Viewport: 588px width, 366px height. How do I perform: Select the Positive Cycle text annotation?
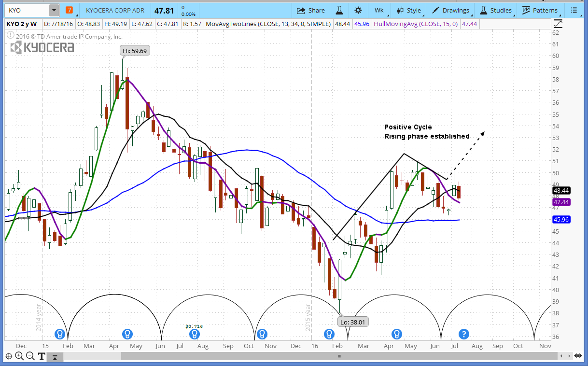[x=427, y=132]
